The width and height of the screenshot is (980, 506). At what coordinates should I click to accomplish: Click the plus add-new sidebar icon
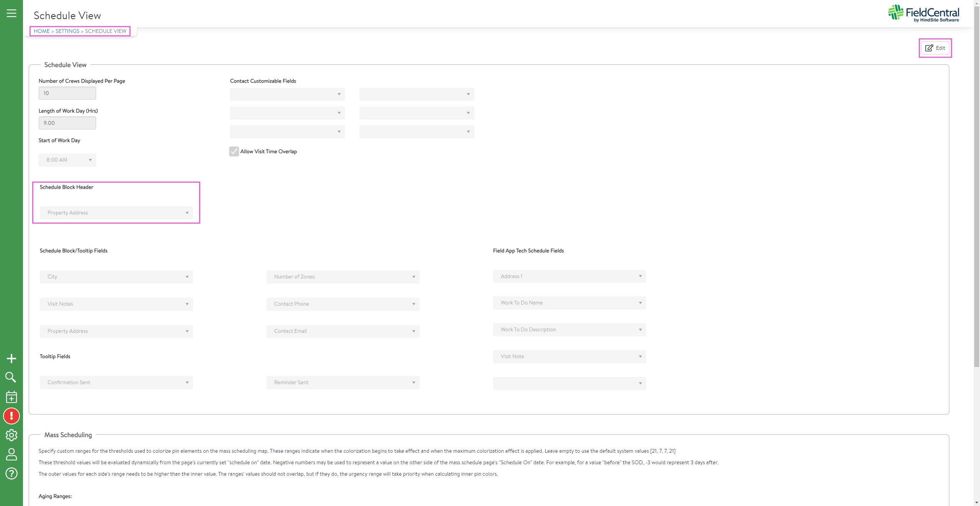coord(11,359)
